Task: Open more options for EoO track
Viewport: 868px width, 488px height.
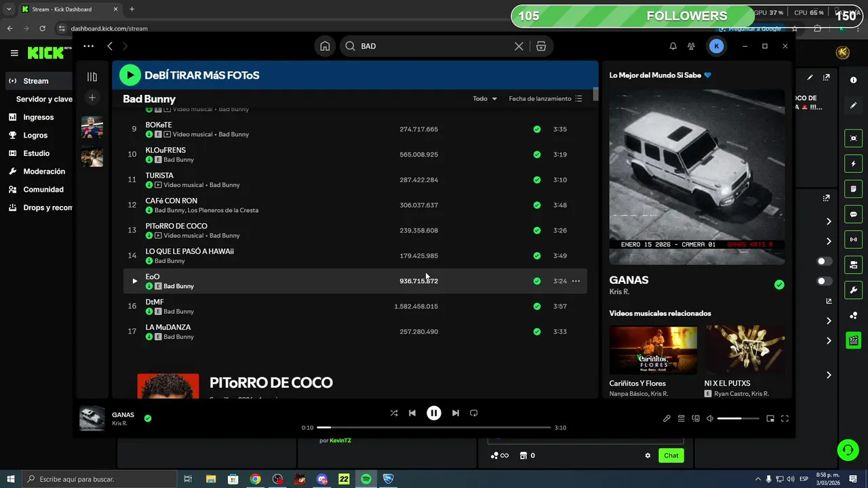Action: 576,281
